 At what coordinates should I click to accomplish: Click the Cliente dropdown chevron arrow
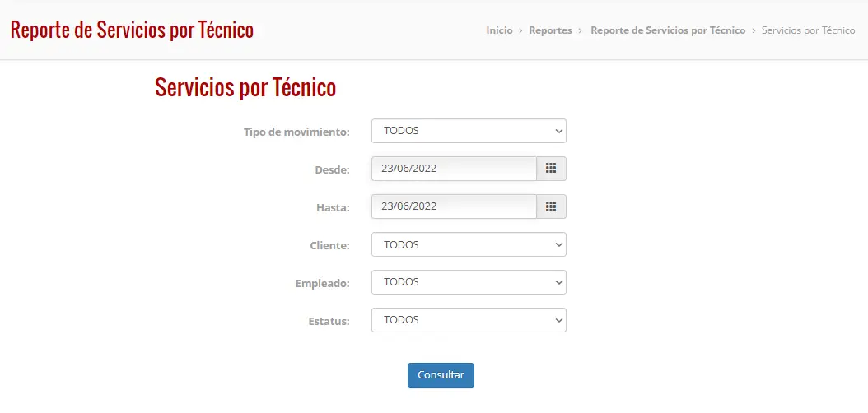[x=558, y=245]
